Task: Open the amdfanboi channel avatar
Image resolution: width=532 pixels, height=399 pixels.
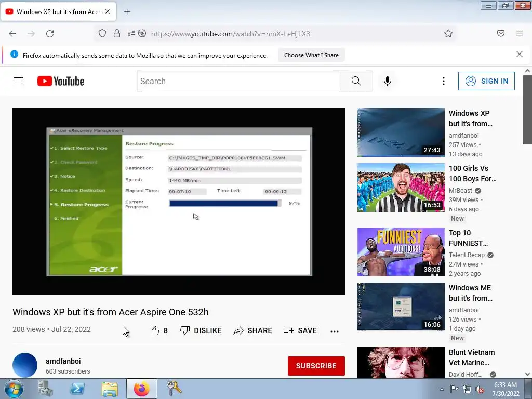Action: tap(25, 365)
